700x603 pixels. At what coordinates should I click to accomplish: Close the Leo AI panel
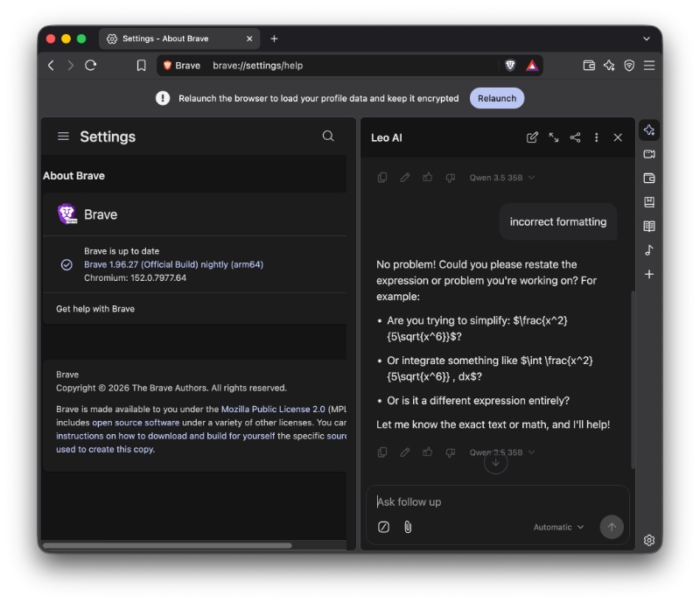pyautogui.click(x=618, y=137)
